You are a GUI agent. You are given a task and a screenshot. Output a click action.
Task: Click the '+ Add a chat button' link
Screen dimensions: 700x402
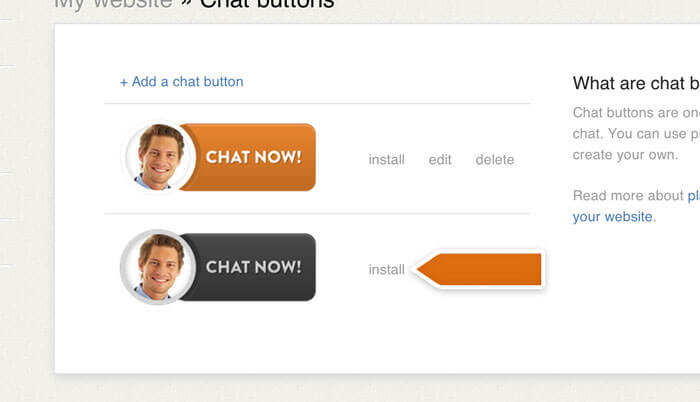pos(181,82)
